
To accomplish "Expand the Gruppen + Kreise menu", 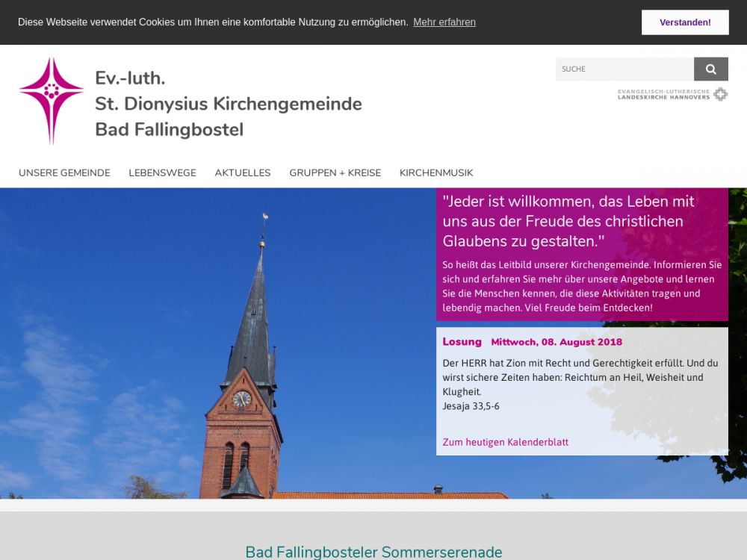I will pyautogui.click(x=335, y=172).
